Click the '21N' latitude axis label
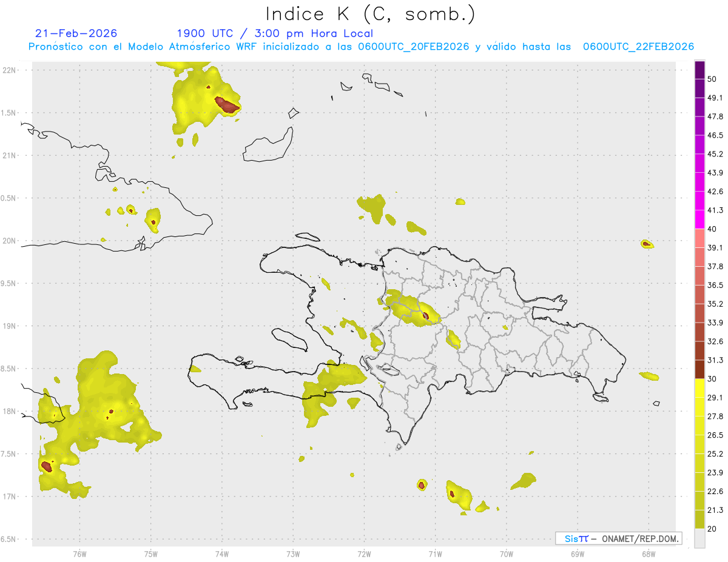This screenshot has height=562, width=728. point(10,155)
